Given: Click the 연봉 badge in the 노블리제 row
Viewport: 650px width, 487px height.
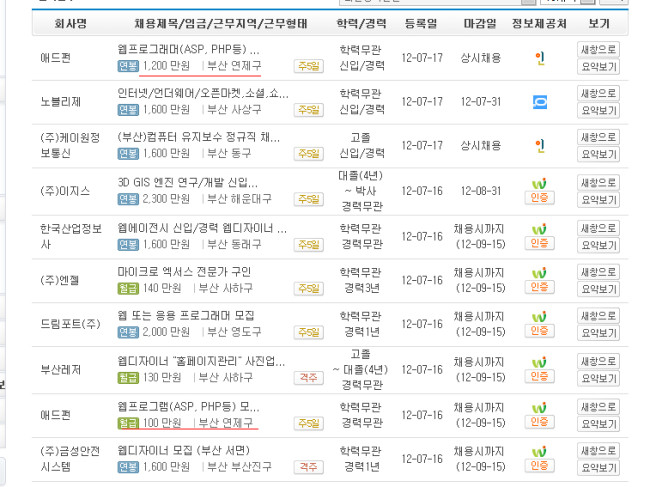Looking at the screenshot, I should coord(128,110).
